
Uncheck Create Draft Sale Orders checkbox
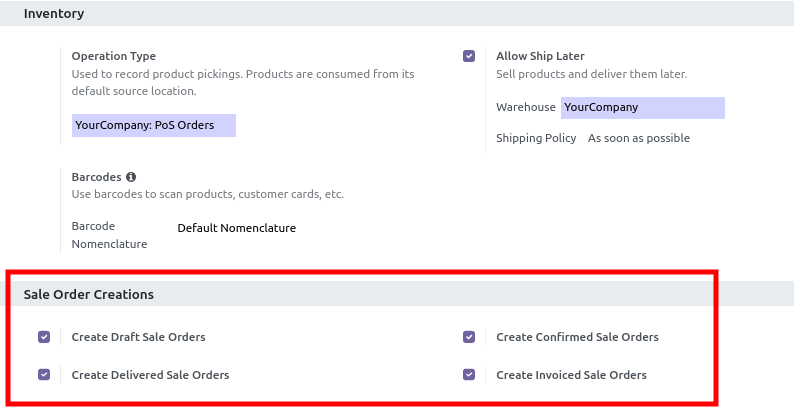pos(44,337)
